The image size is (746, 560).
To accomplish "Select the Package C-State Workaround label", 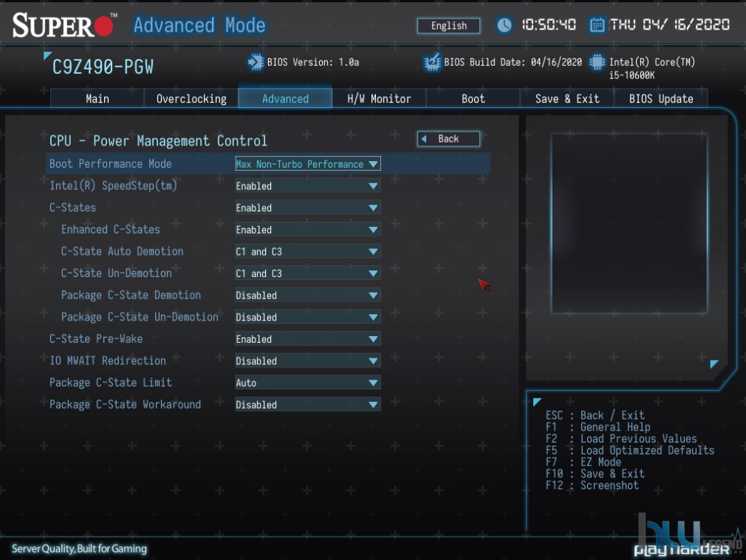I will (125, 404).
